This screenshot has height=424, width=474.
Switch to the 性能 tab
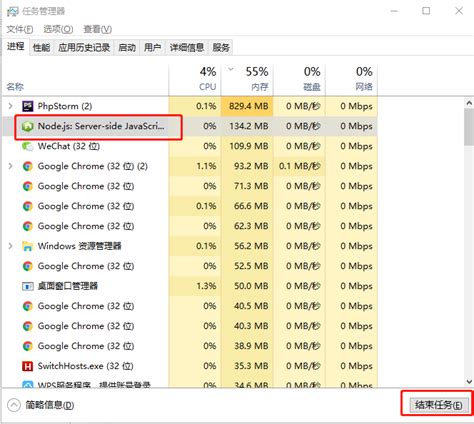point(41,48)
